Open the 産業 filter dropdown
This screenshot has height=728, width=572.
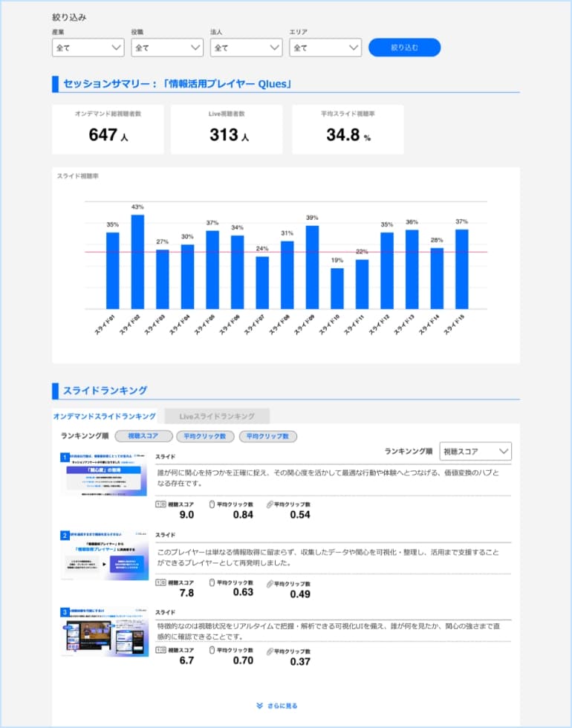[x=88, y=48]
